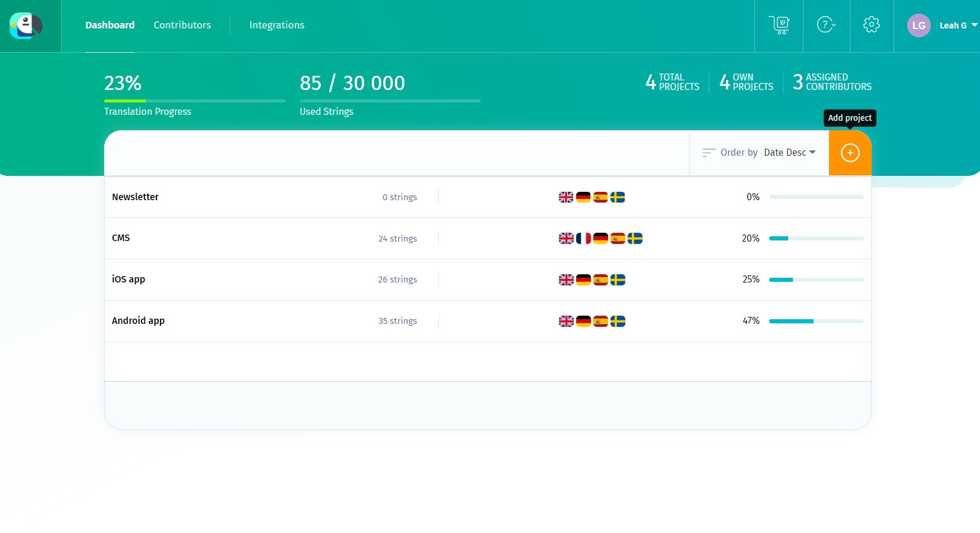Viewport: 980px width, 533px height.
Task: Switch to the Dashboard tab
Action: [110, 25]
